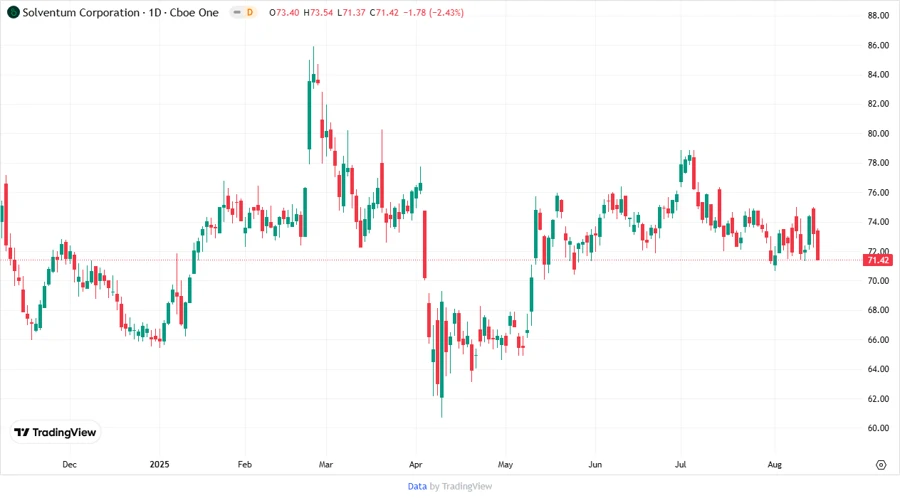Click the 84.00 price axis label
This screenshot has width=900, height=498.
point(878,75)
